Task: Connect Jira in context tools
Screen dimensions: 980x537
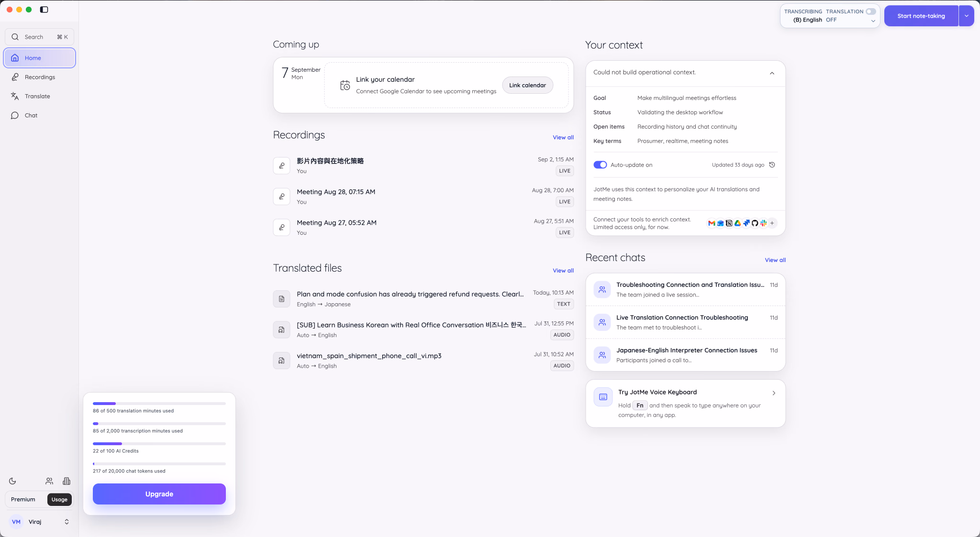Action: (x=746, y=223)
